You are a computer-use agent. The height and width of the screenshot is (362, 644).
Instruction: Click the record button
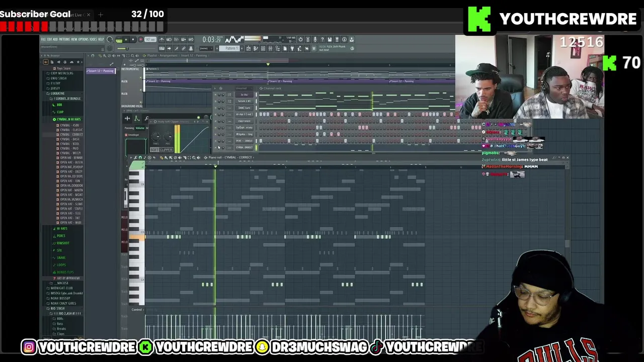[141, 39]
